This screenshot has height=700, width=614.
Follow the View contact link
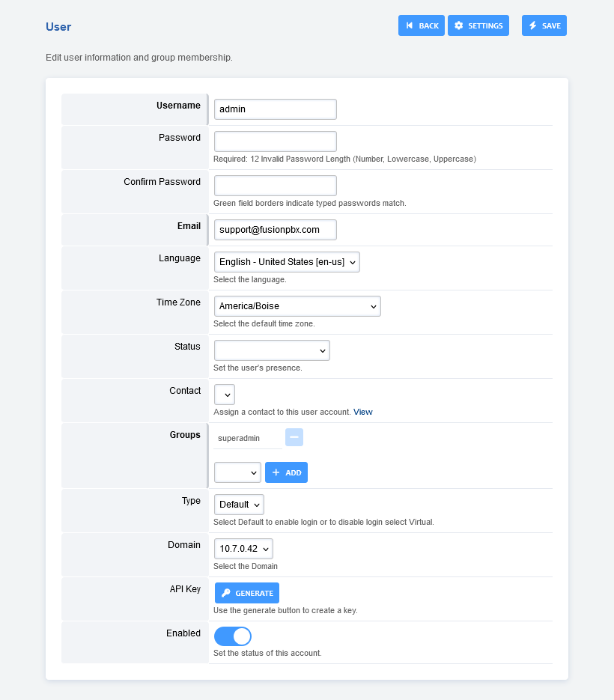[x=363, y=412]
